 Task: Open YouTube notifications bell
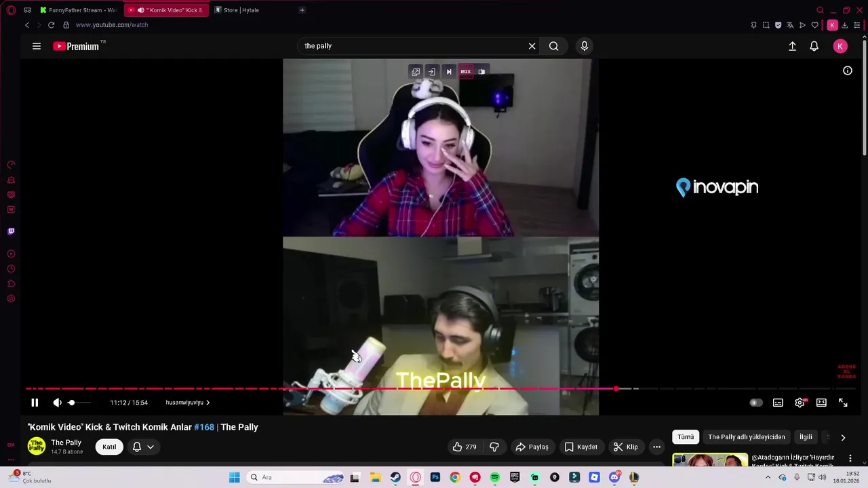(x=814, y=46)
